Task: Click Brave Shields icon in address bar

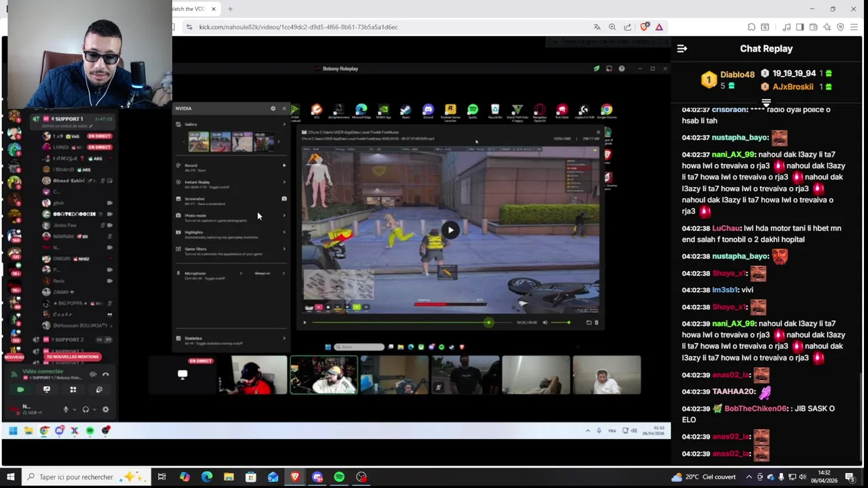Action: pyautogui.click(x=644, y=27)
